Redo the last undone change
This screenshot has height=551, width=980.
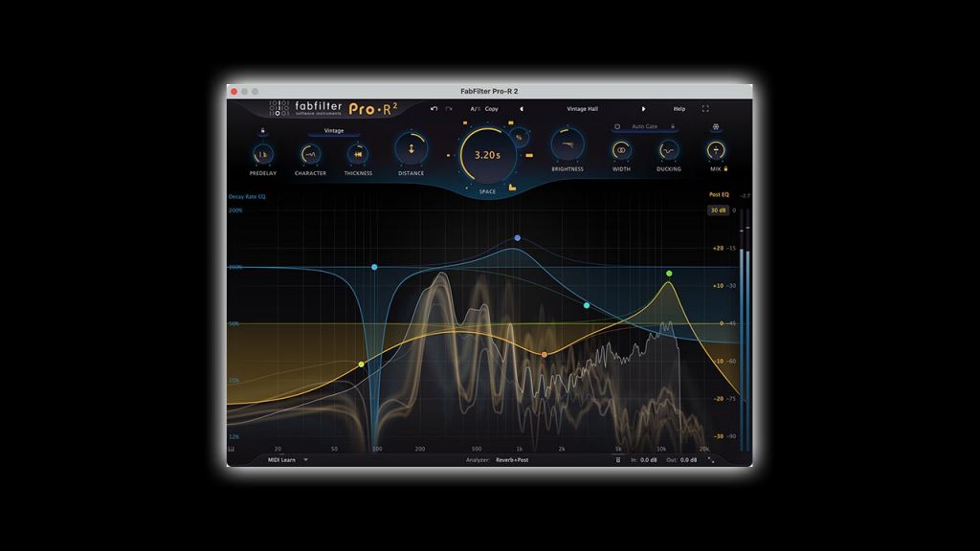(449, 109)
